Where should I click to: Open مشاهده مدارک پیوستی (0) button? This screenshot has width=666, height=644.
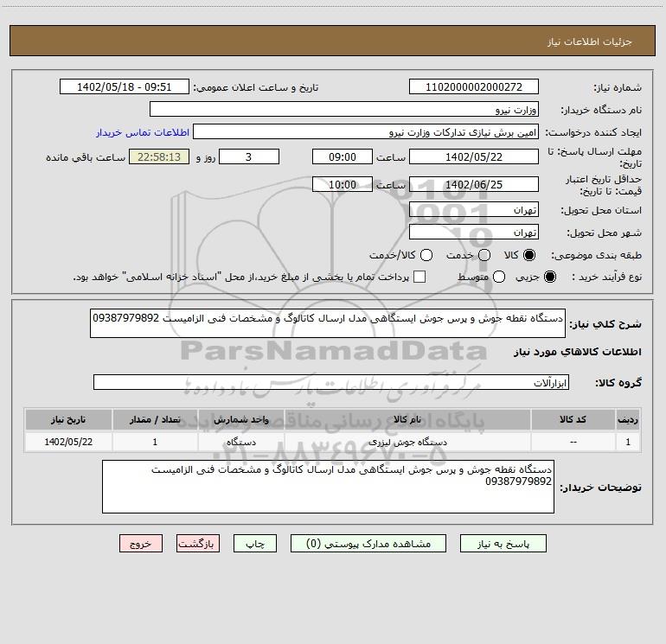[x=368, y=544]
